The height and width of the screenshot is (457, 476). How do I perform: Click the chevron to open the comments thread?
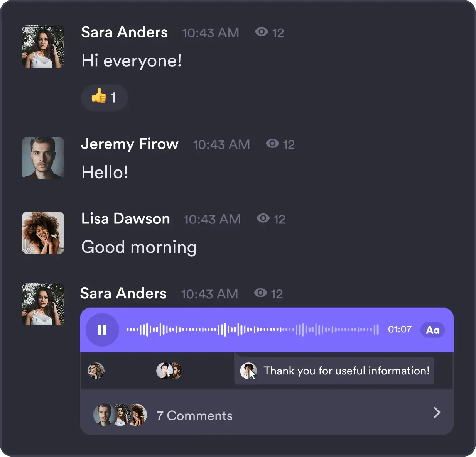[436, 413]
